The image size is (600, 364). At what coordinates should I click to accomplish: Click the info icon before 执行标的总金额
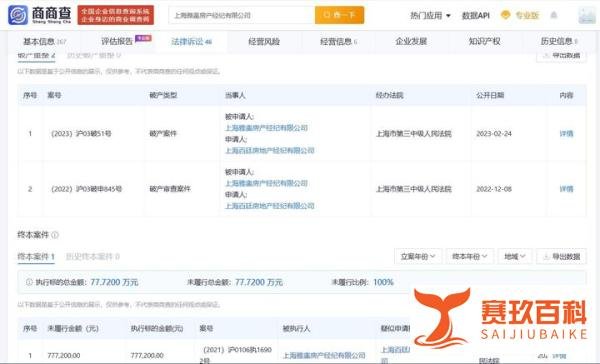click(x=29, y=282)
